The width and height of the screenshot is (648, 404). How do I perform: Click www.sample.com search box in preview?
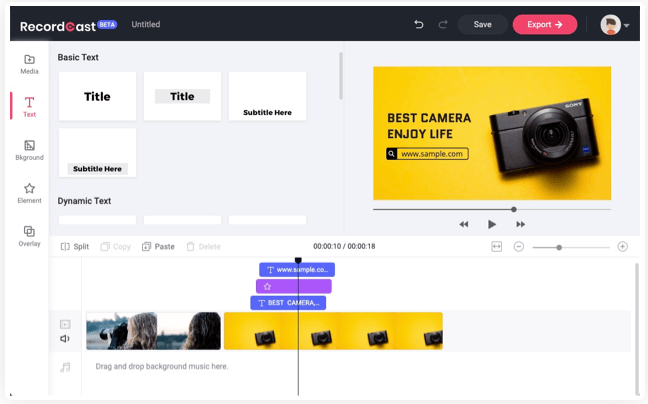[x=427, y=154]
